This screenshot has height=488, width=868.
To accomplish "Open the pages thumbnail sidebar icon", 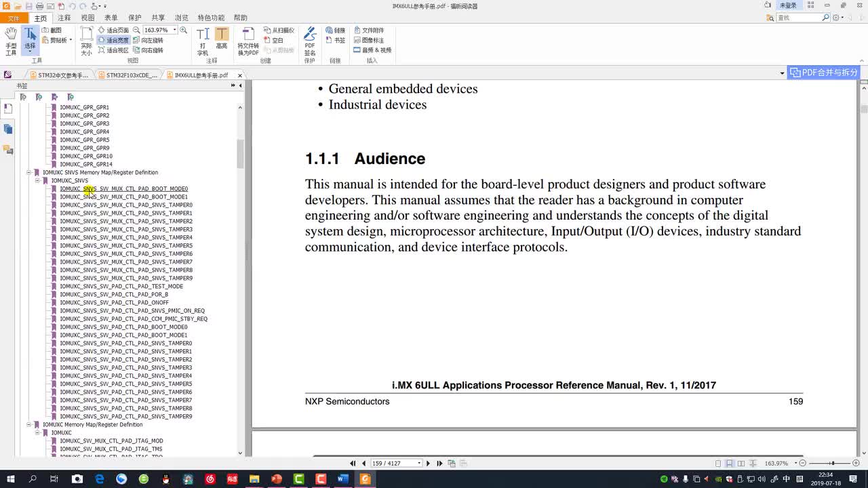I will pos(8,129).
